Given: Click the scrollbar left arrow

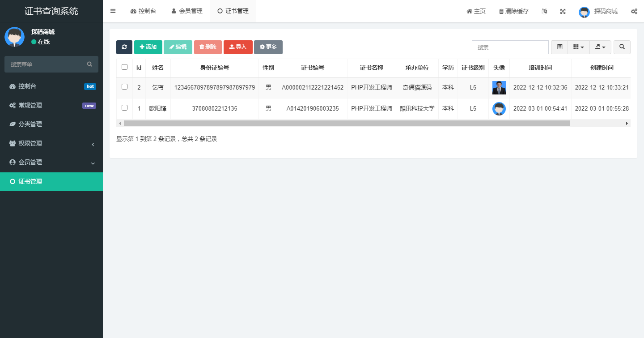Looking at the screenshot, I should click(120, 123).
